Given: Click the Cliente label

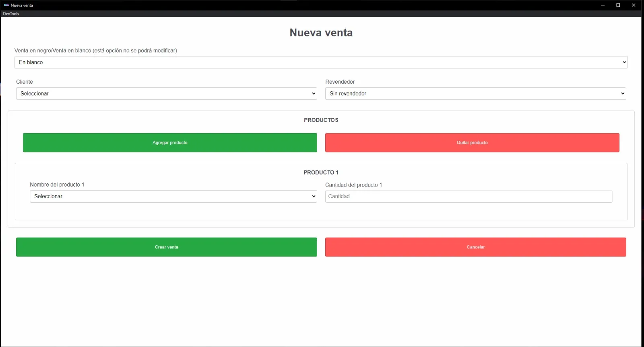Looking at the screenshot, I should point(25,82).
